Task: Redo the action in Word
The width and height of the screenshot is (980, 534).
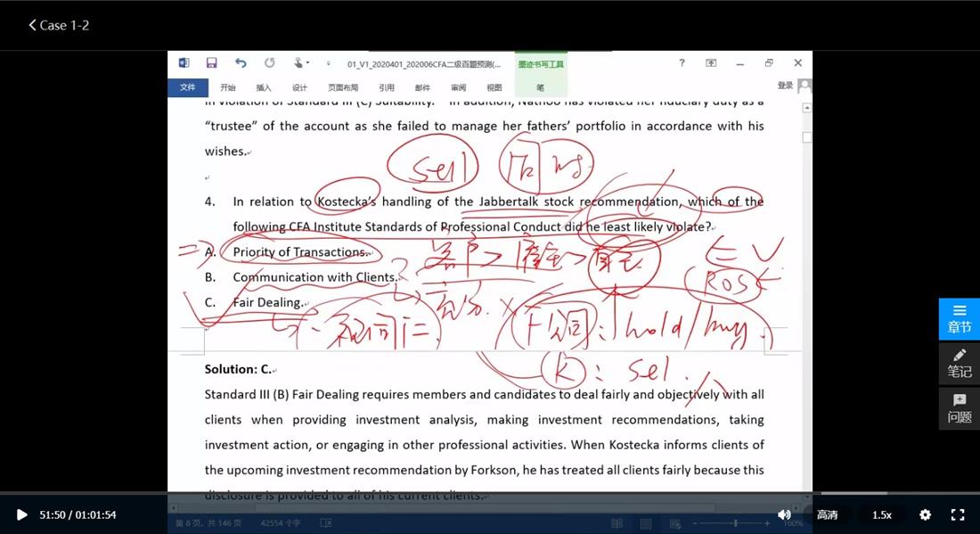Action: pos(269,62)
